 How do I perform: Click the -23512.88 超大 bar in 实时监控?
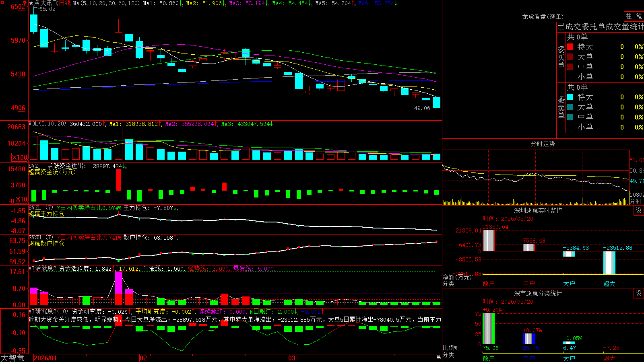point(609,263)
